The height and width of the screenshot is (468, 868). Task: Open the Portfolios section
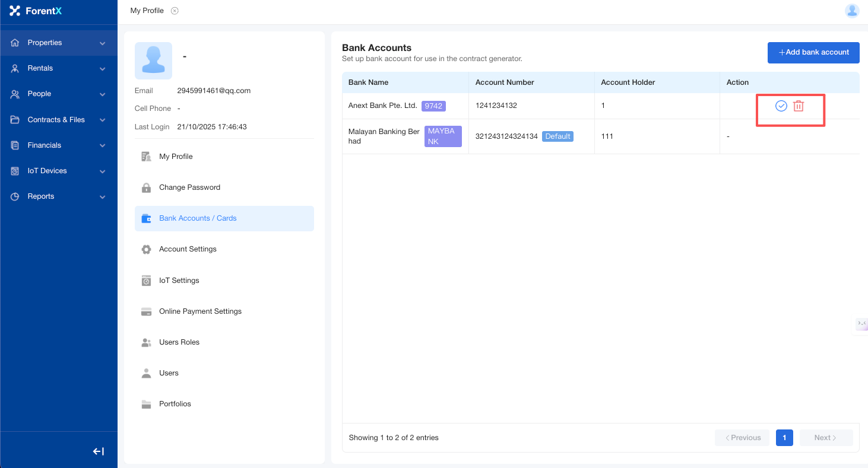pos(175,404)
